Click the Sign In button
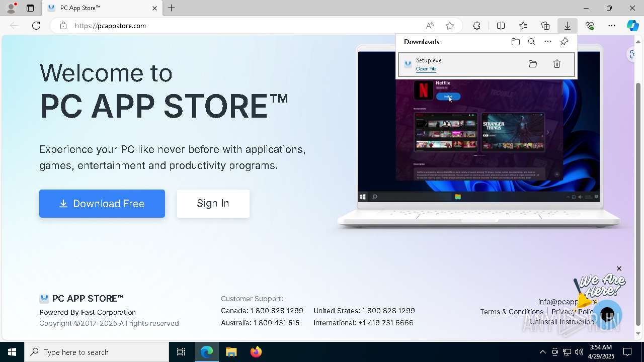The height and width of the screenshot is (362, 644). [x=213, y=204]
